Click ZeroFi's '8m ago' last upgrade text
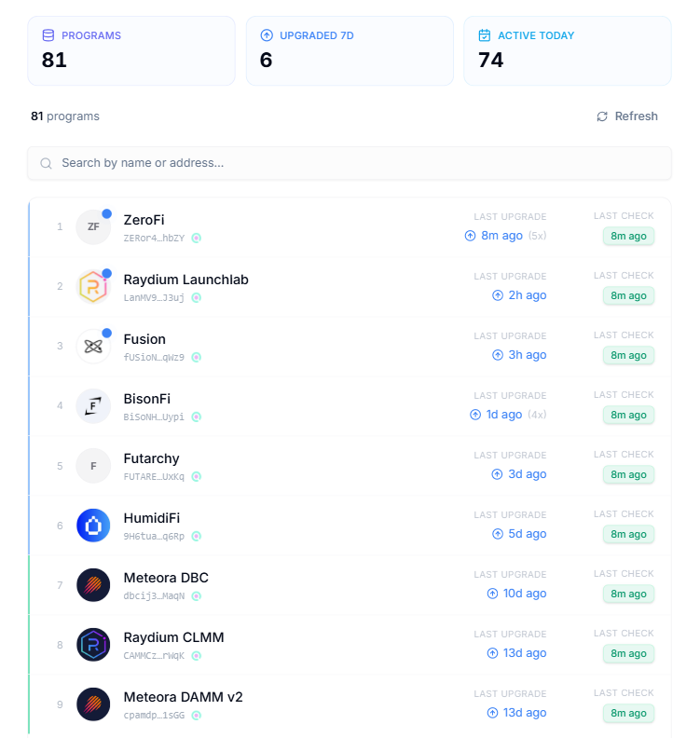 pyautogui.click(x=501, y=236)
